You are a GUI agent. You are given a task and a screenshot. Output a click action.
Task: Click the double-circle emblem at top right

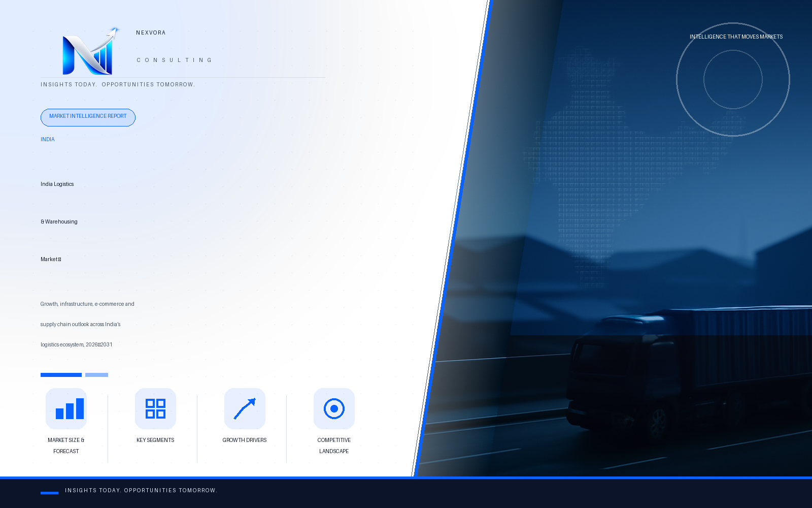(x=733, y=79)
